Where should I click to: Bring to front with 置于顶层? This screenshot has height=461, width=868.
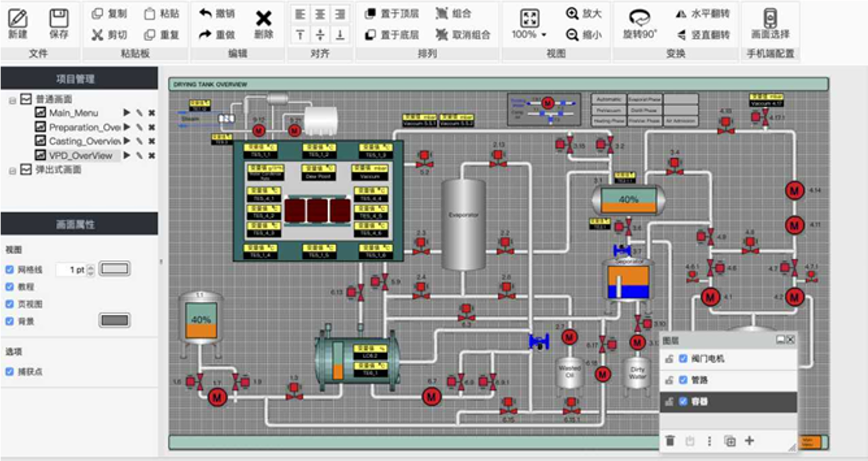(x=391, y=14)
